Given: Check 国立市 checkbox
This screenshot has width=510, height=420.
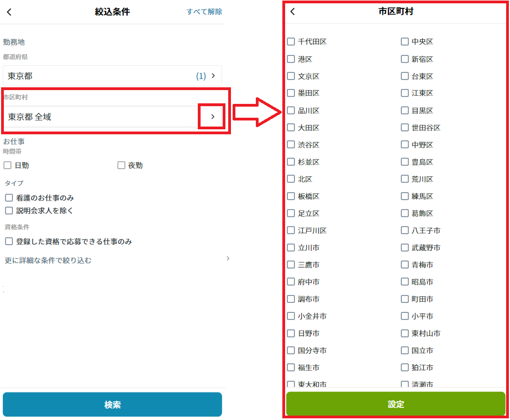Looking at the screenshot, I should click(x=404, y=350).
